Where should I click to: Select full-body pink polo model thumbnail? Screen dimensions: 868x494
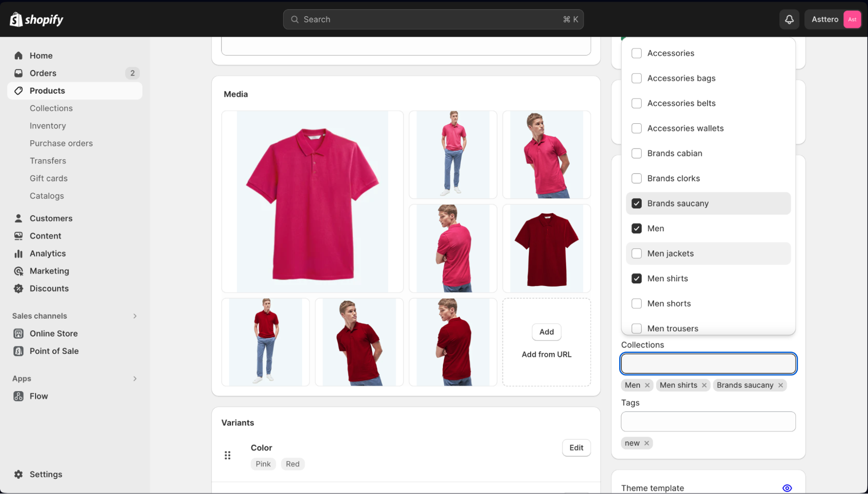[x=453, y=155]
